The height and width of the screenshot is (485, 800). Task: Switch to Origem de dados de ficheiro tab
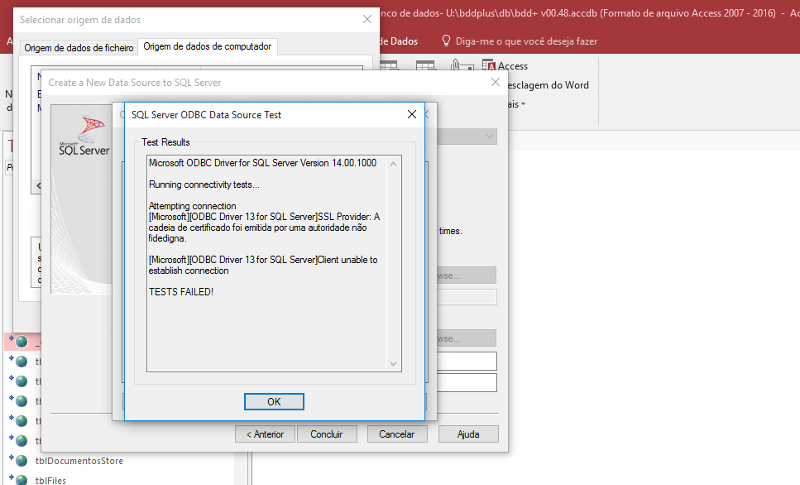click(x=79, y=47)
